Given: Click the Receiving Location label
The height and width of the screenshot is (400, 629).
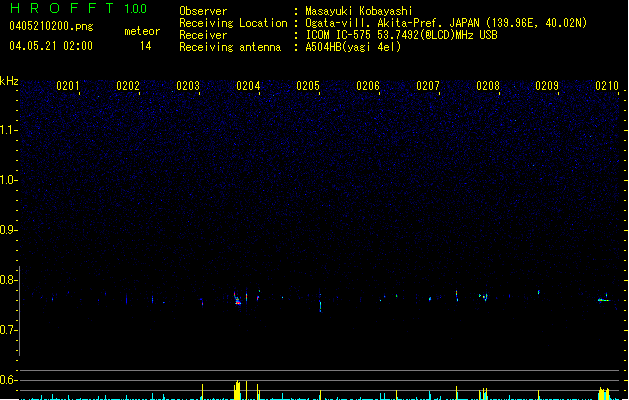Looking at the screenshot, I should click(233, 23).
